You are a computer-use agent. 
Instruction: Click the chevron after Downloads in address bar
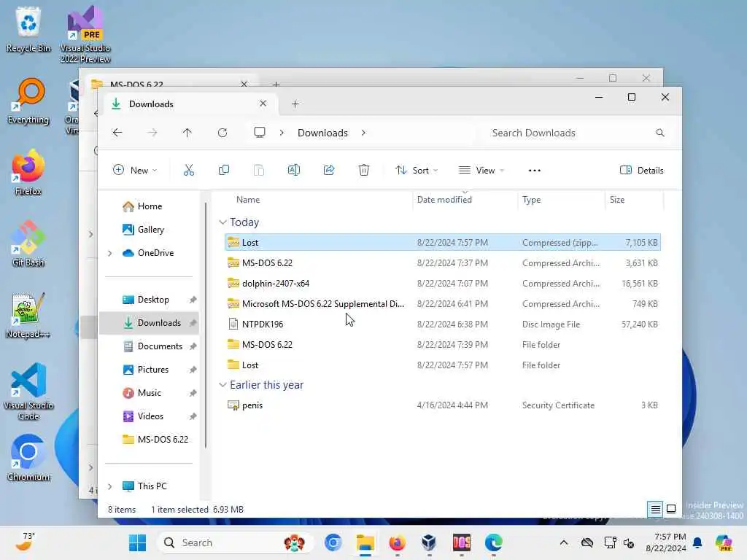click(363, 133)
